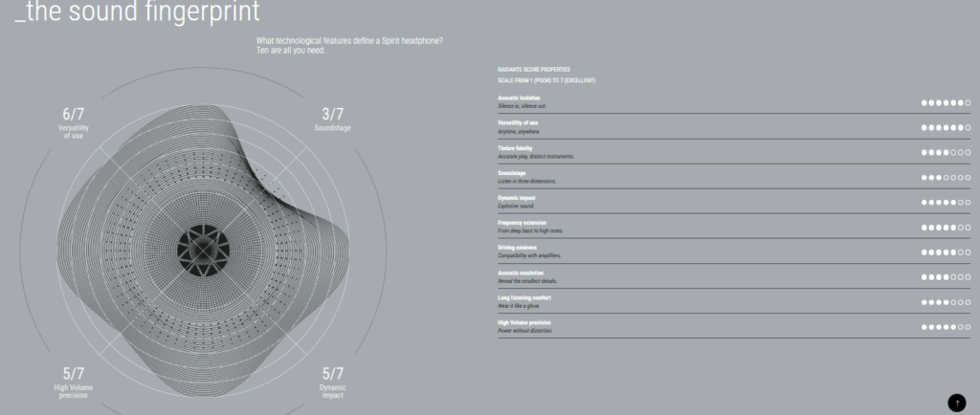Click the Timbre fidelity rating dots

click(x=946, y=152)
